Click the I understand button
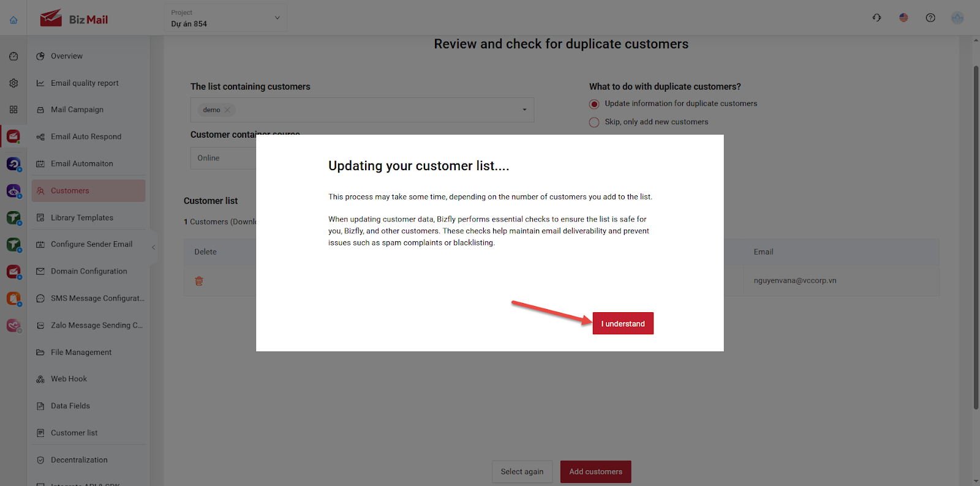This screenshot has height=486, width=980. click(623, 323)
